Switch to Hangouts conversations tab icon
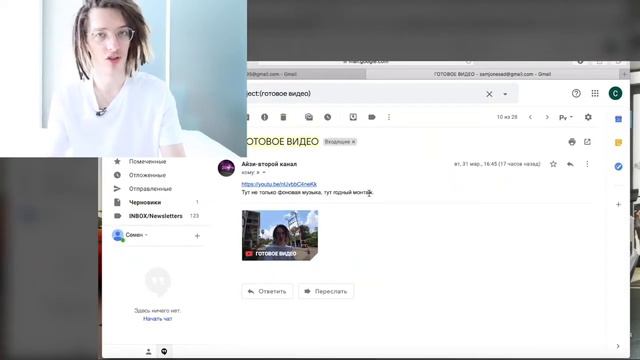 click(x=164, y=351)
